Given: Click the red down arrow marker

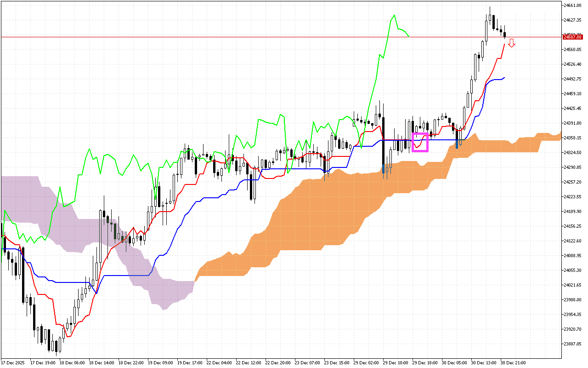Looking at the screenshot, I should (x=511, y=43).
